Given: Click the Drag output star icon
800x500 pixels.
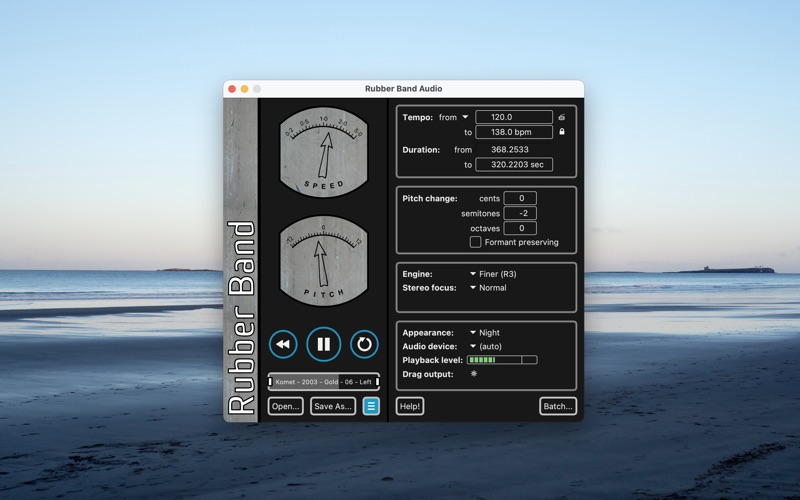Looking at the screenshot, I should point(473,373).
